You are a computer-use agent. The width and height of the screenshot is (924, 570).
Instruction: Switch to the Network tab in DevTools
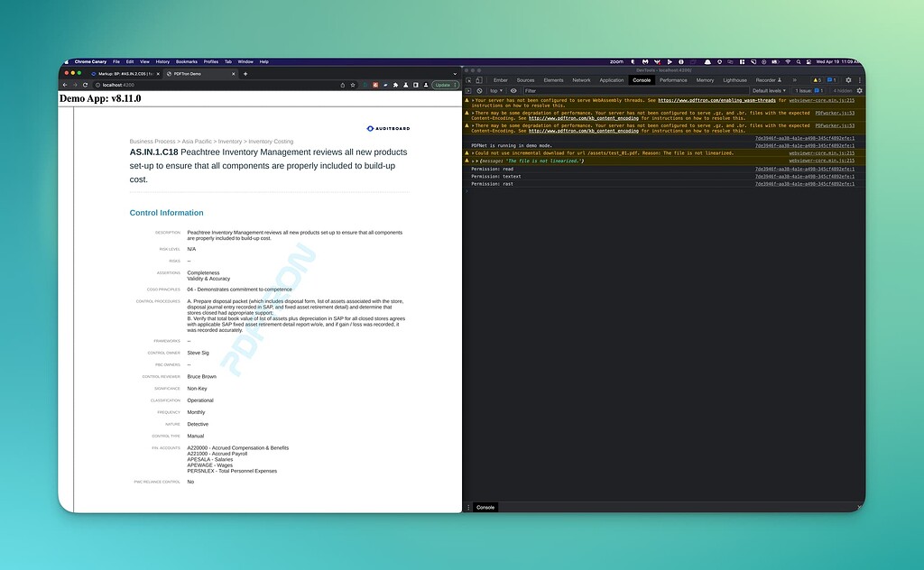[580, 80]
